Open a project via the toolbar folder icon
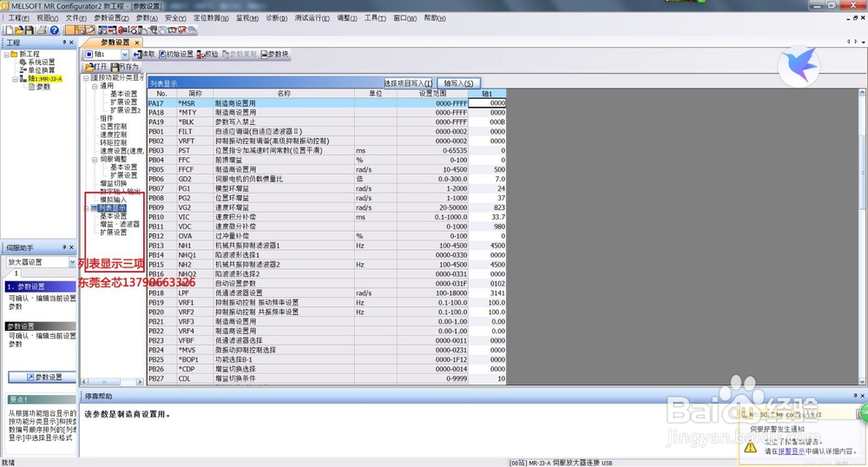 point(19,30)
